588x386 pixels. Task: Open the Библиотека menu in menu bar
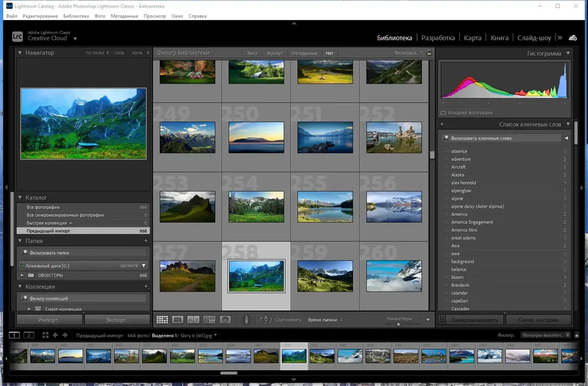tap(76, 16)
